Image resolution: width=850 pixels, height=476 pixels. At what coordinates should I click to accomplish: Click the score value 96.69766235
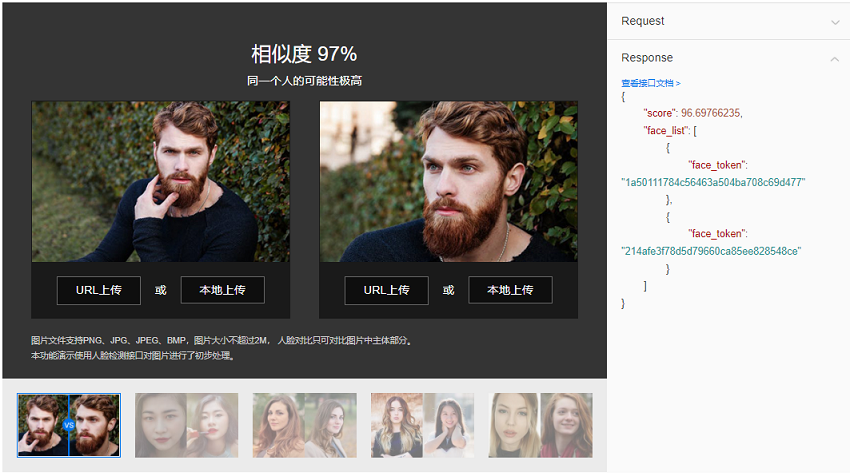click(x=711, y=113)
